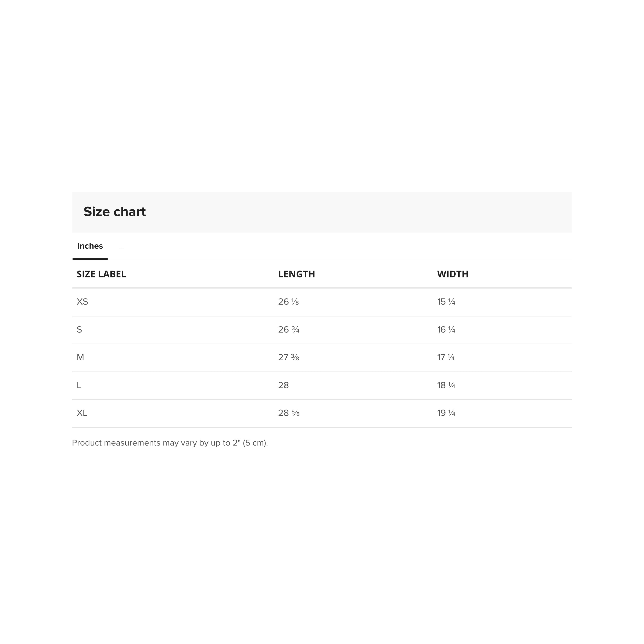The width and height of the screenshot is (644, 644).
Task: Select the XS size row label
Action: click(82, 302)
